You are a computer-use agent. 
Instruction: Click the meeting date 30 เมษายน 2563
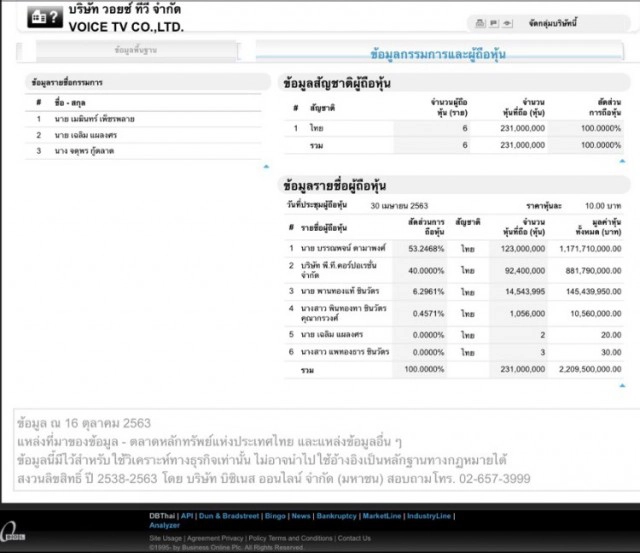click(399, 206)
